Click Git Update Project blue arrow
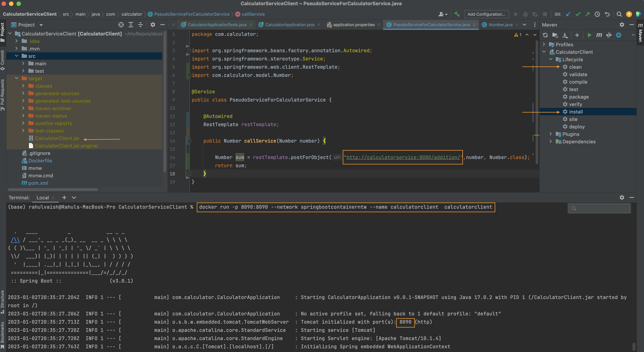This screenshot has height=352, width=644. (568, 14)
